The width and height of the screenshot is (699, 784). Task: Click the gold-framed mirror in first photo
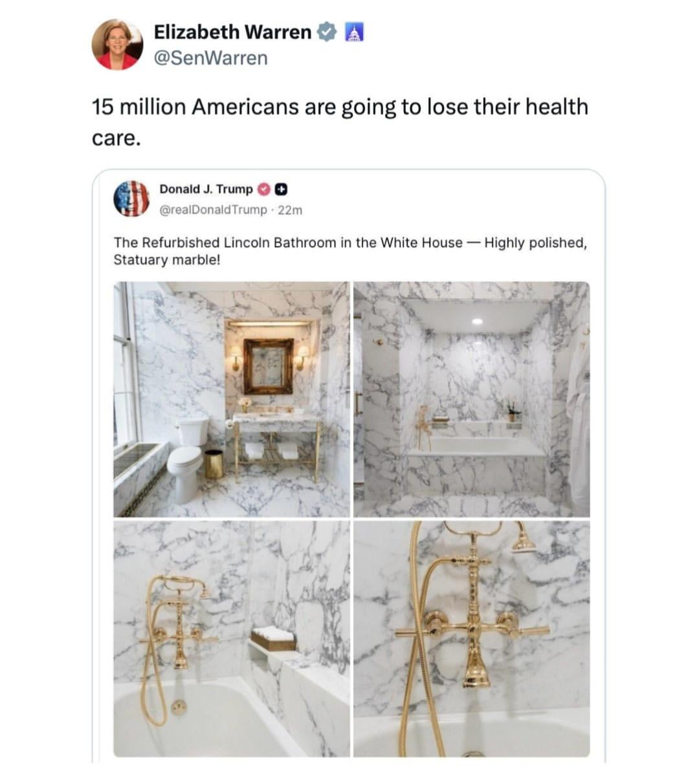[x=268, y=366]
